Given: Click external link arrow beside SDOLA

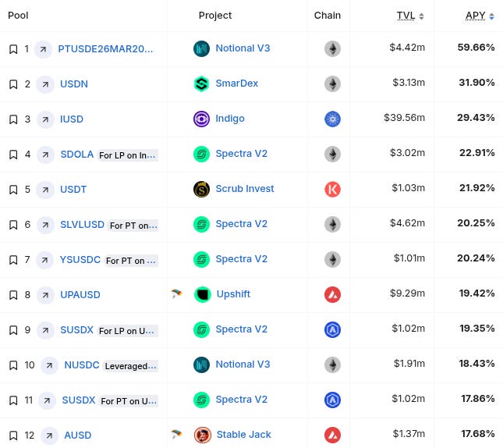Looking at the screenshot, I should pyautogui.click(x=45, y=155).
